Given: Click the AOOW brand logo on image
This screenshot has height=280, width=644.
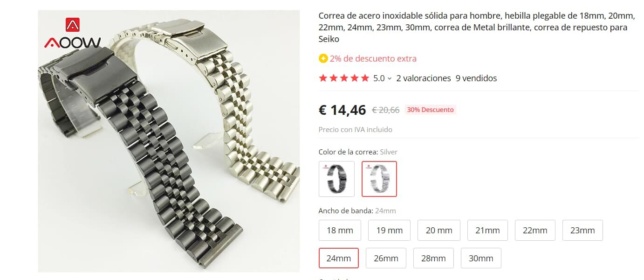Looking at the screenshot, I should [72, 34].
